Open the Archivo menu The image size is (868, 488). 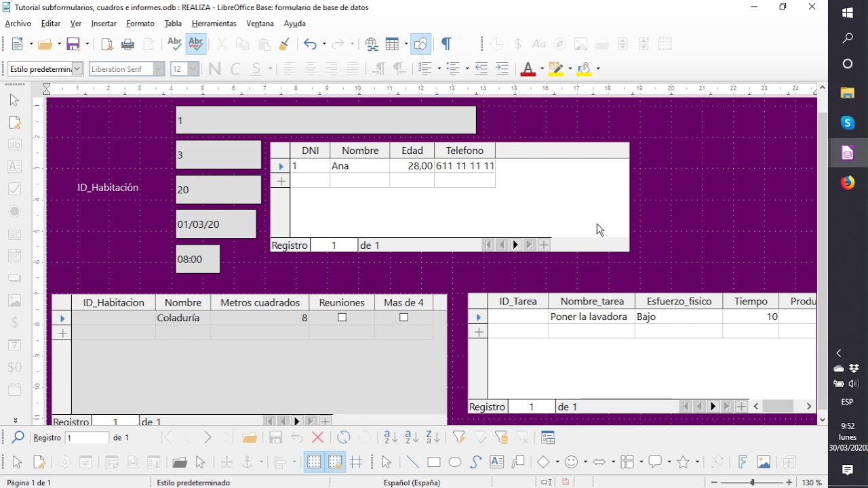(x=18, y=24)
